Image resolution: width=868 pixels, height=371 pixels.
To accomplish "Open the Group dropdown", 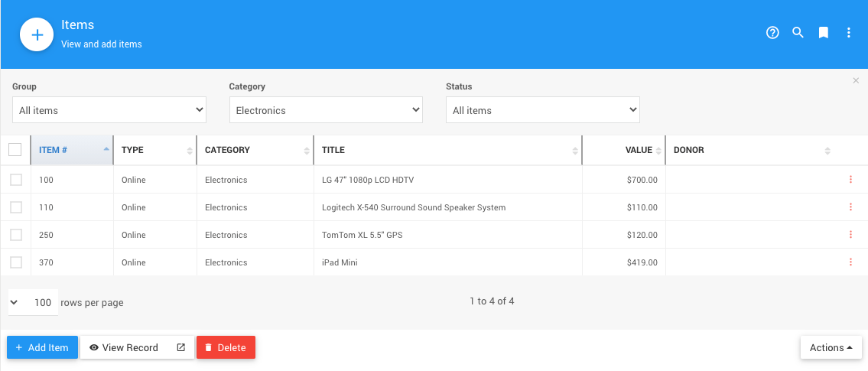I will click(109, 110).
